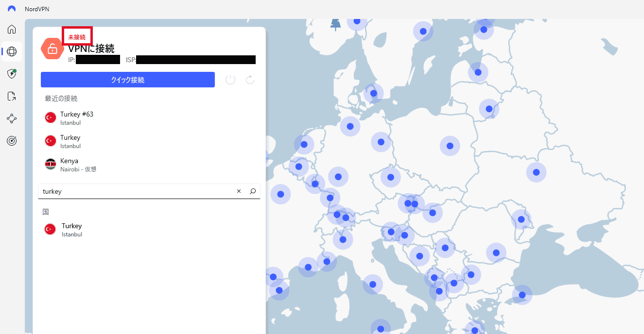Click the VPNに接続 heading
Screen dimensions: 644x334
[x=91, y=49]
